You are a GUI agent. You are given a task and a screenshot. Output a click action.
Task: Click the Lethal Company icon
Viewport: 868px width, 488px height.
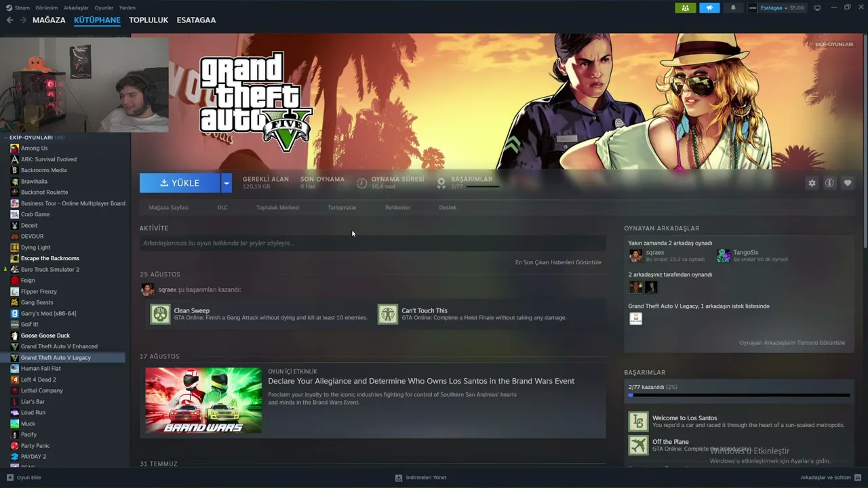pos(14,390)
